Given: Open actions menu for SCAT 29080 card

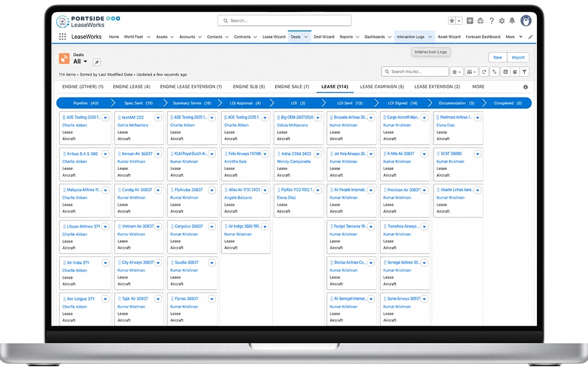Looking at the screenshot, I should pyautogui.click(x=477, y=154).
